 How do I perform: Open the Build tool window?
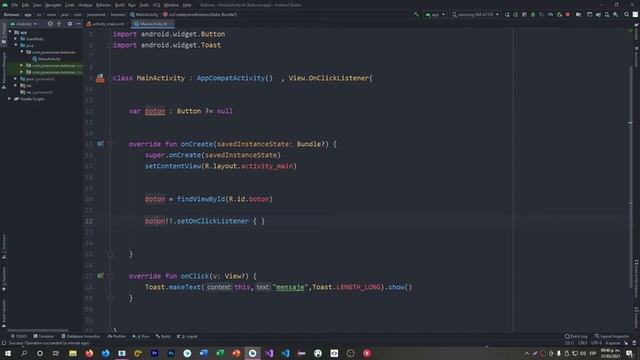163,336
